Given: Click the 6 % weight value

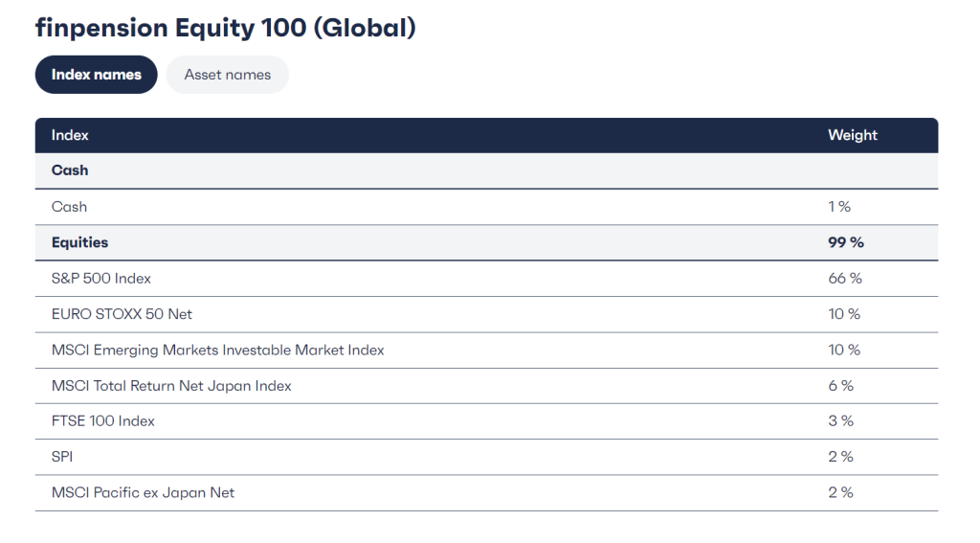Looking at the screenshot, I should [840, 386].
